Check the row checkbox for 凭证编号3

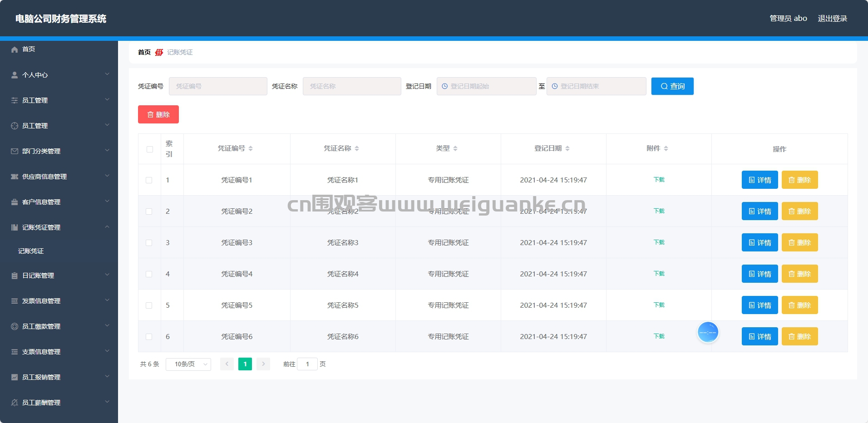[149, 243]
